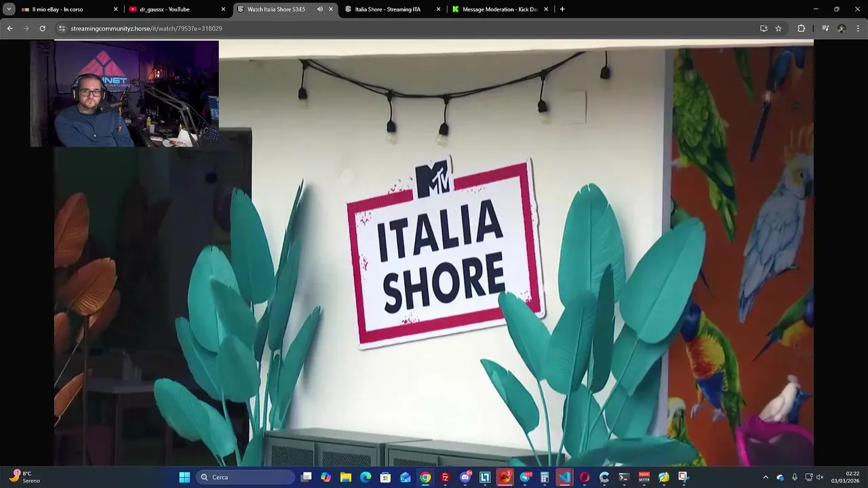Open the weather widget showing Sereno
This screenshot has height=488, width=868.
click(x=24, y=477)
